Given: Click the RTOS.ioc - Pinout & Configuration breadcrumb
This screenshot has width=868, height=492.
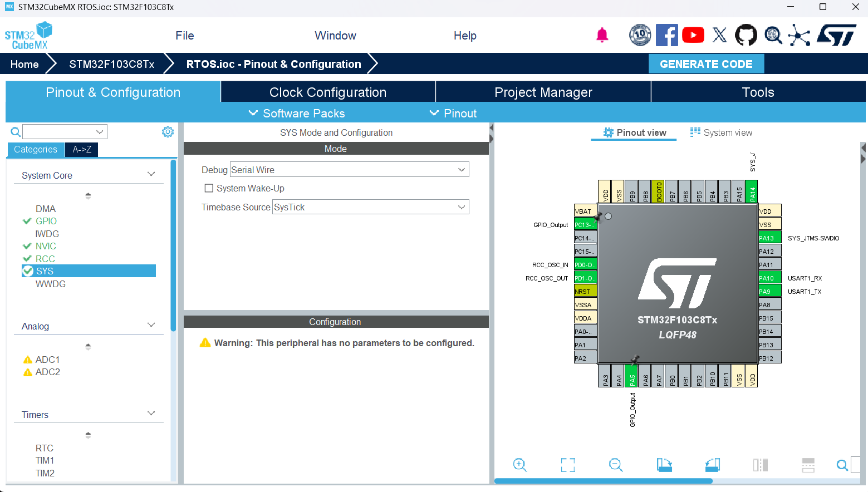Looking at the screenshot, I should click(x=273, y=64).
